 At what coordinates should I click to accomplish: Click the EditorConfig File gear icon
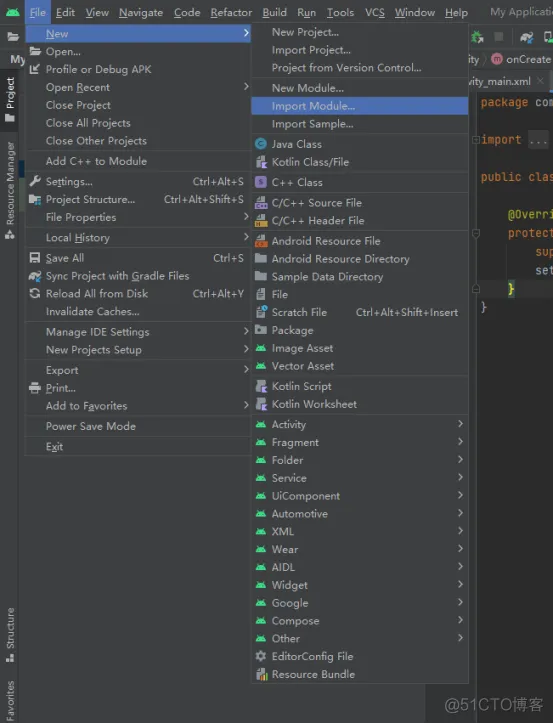coord(261,656)
